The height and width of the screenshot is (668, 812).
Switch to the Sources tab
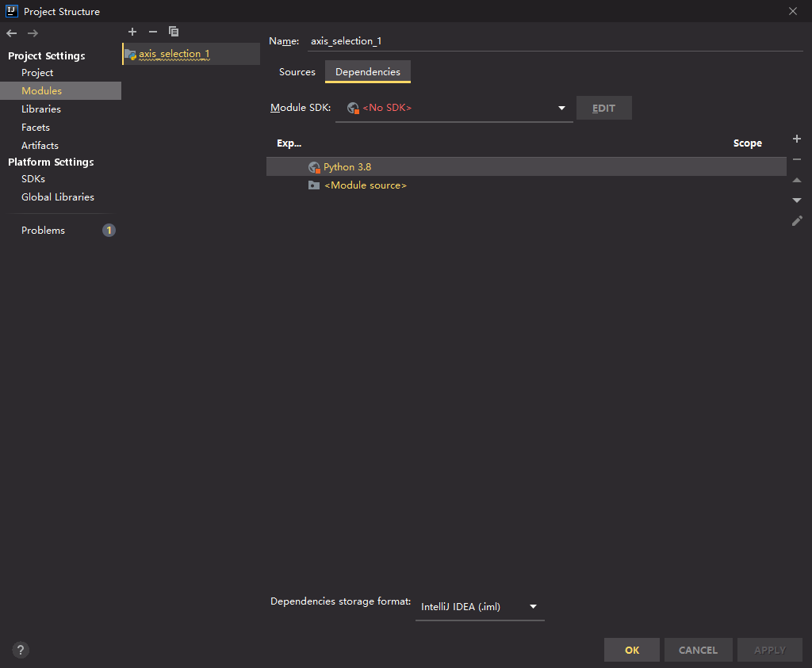coord(297,72)
